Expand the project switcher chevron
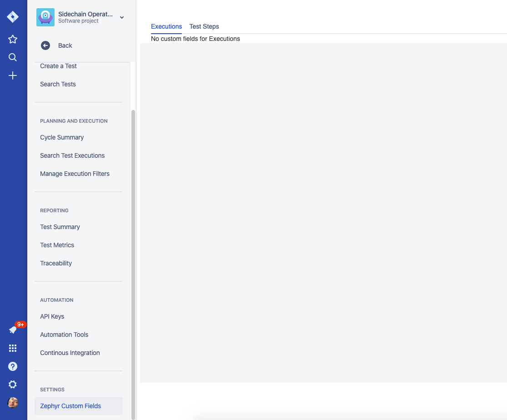 (121, 18)
